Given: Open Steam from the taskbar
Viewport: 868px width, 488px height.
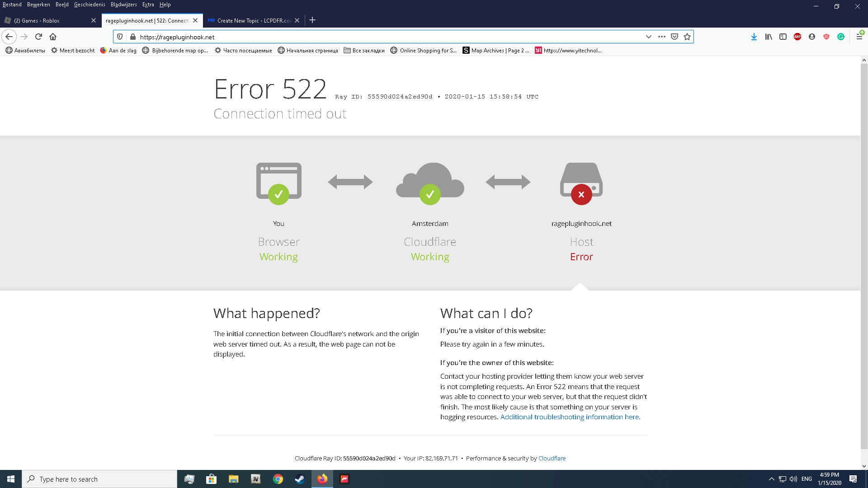Looking at the screenshot, I should [x=300, y=479].
